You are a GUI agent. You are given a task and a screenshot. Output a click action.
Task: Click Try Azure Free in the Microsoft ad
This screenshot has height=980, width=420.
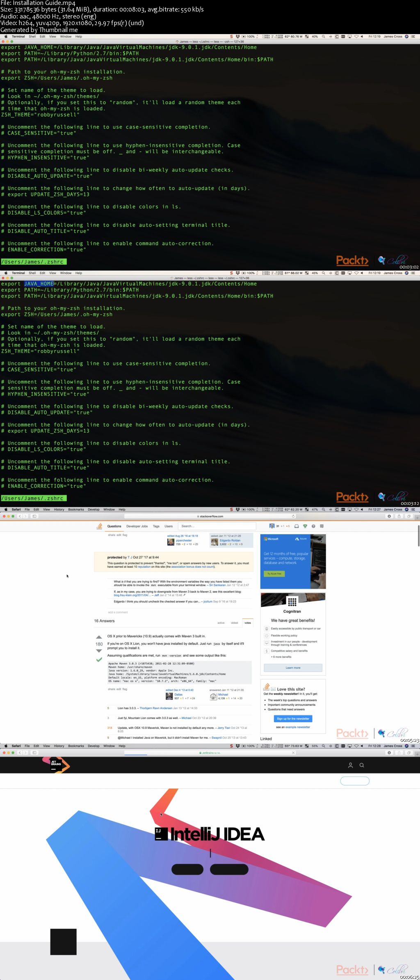(x=274, y=574)
